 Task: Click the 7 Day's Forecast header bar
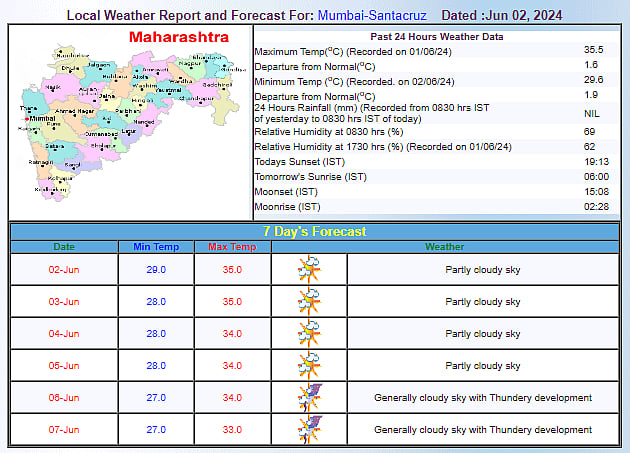(314, 231)
